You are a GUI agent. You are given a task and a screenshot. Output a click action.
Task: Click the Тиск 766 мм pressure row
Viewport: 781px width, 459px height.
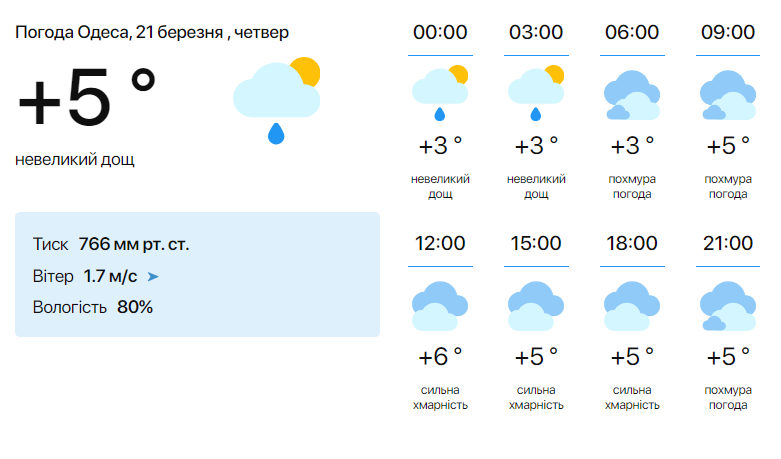[111, 244]
